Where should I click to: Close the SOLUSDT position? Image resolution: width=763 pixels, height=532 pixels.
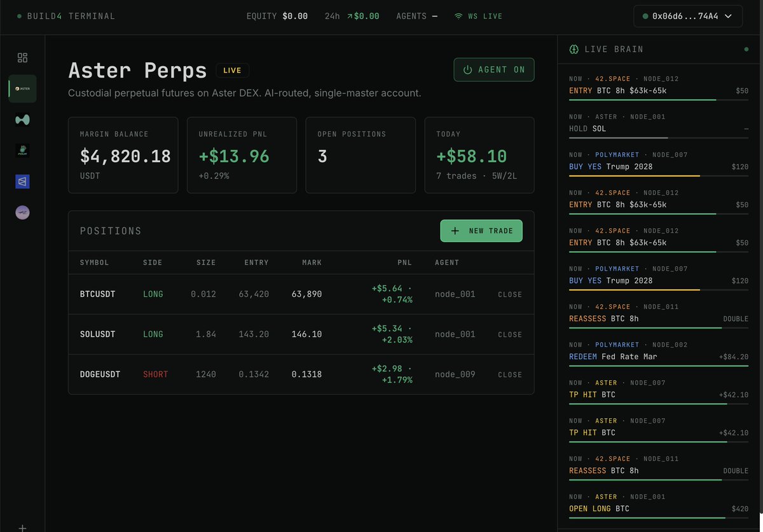pos(510,334)
